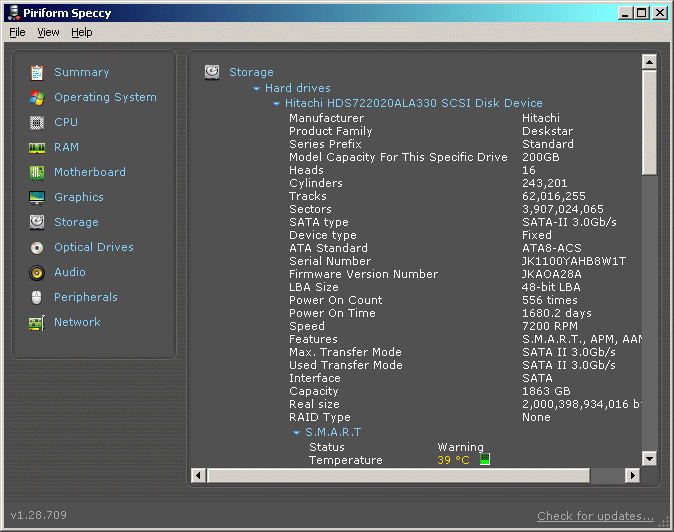Screen dimensions: 674x532
Task: Go to the Audio section
Action: [x=70, y=272]
